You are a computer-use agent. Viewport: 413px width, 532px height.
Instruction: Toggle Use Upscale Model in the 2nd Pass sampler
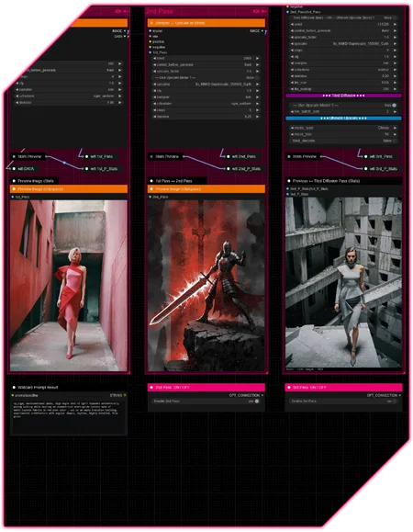[206, 78]
